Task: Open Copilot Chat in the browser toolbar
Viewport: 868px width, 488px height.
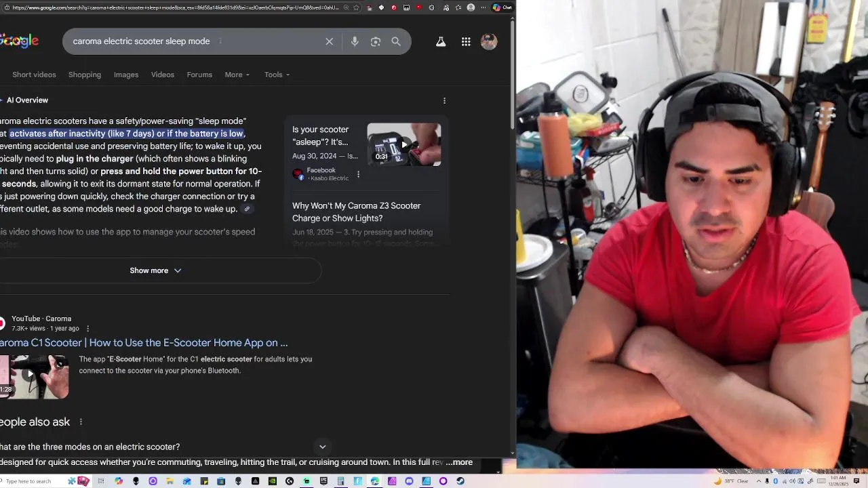Action: [502, 7]
